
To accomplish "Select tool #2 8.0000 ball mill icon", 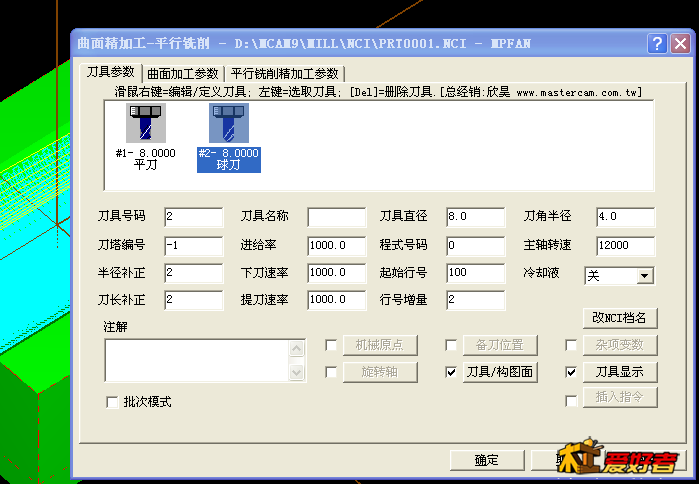I will click(x=229, y=123).
